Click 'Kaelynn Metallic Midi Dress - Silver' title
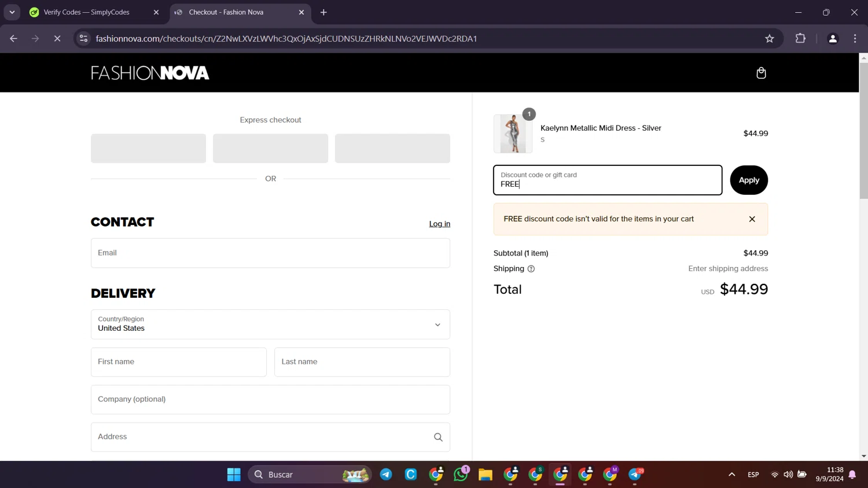 point(601,128)
